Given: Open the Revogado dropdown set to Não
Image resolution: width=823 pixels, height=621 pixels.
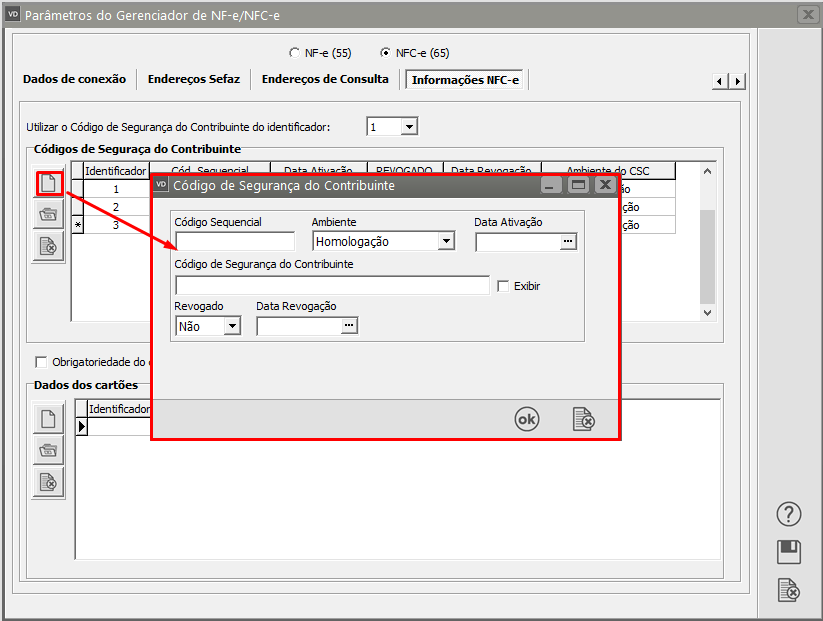Looking at the screenshot, I should click(x=232, y=326).
